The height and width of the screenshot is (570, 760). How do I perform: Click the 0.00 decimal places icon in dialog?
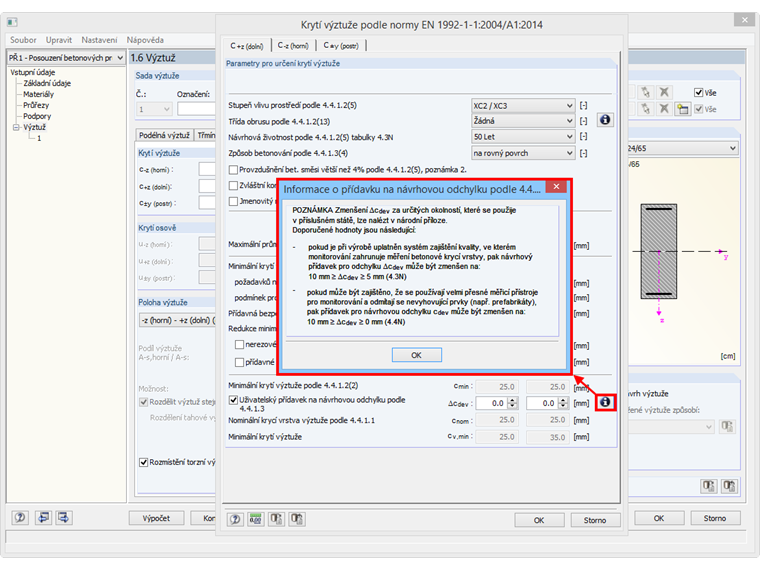click(256, 520)
